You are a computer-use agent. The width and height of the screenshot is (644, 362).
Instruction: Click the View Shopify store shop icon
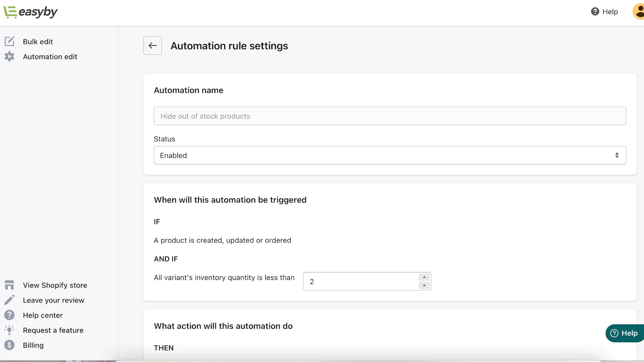click(x=9, y=285)
